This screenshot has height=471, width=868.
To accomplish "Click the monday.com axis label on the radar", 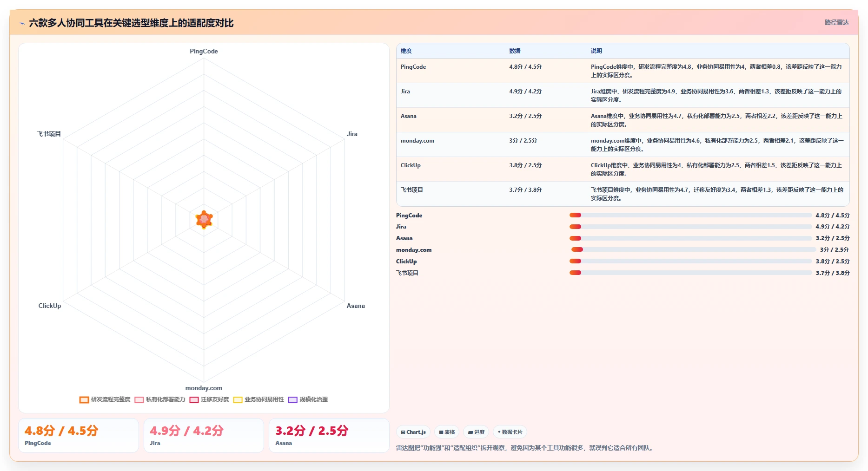I will pos(204,388).
